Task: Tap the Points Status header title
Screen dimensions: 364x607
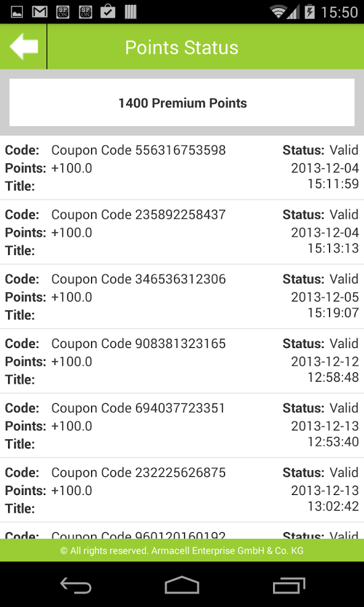Action: [x=181, y=48]
